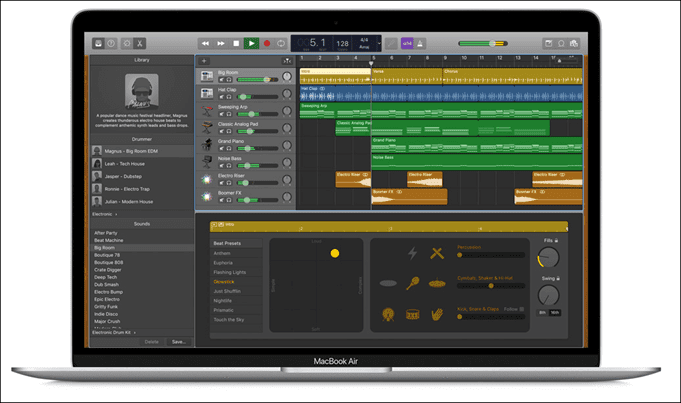Select the 8th swing option

pyautogui.click(x=543, y=313)
